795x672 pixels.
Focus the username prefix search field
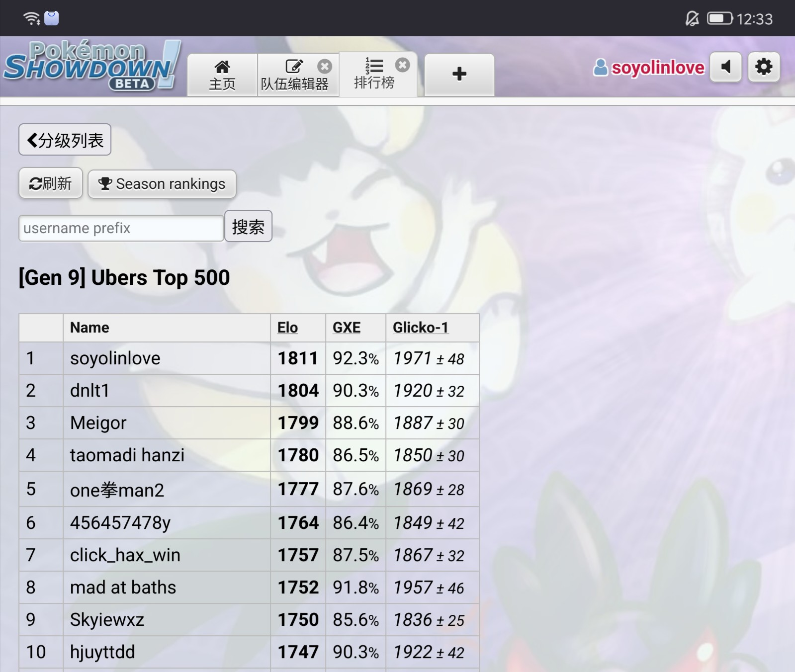coord(121,228)
